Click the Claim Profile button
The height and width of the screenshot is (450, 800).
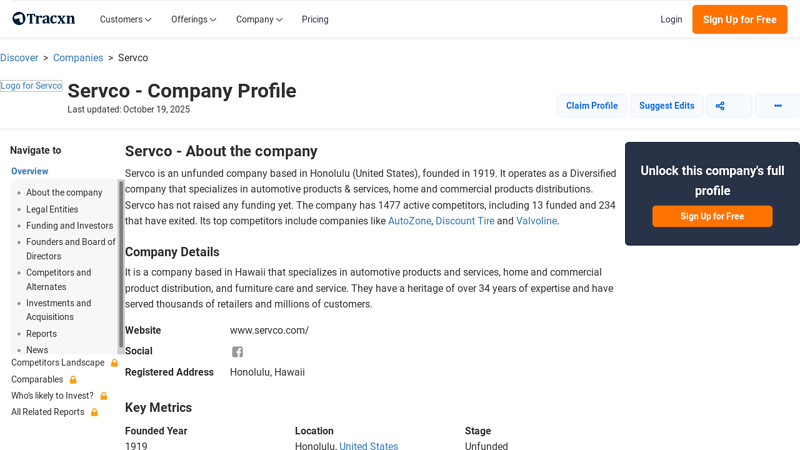pos(591,106)
